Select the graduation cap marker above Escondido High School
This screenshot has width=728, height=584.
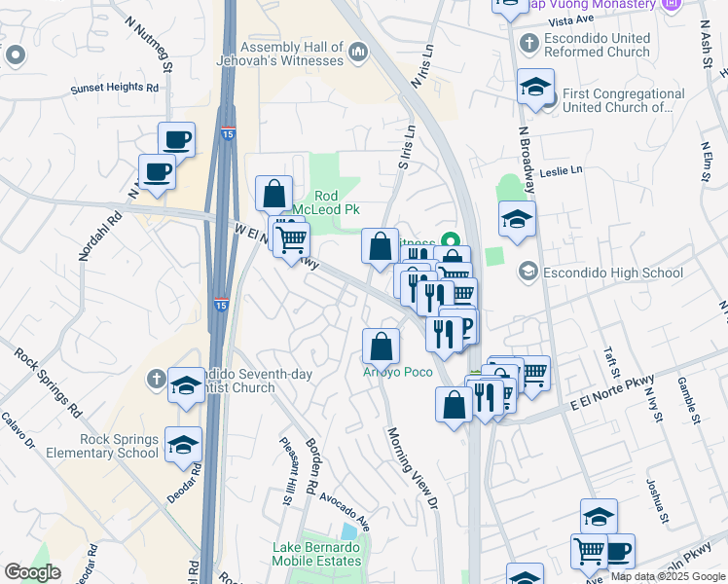pos(517,220)
